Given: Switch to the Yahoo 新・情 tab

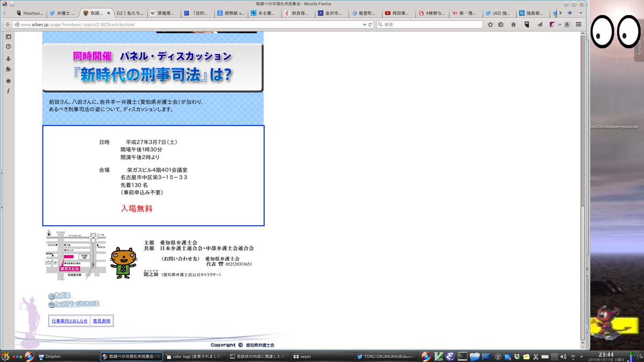Looking at the screenshot, I should point(466,12).
